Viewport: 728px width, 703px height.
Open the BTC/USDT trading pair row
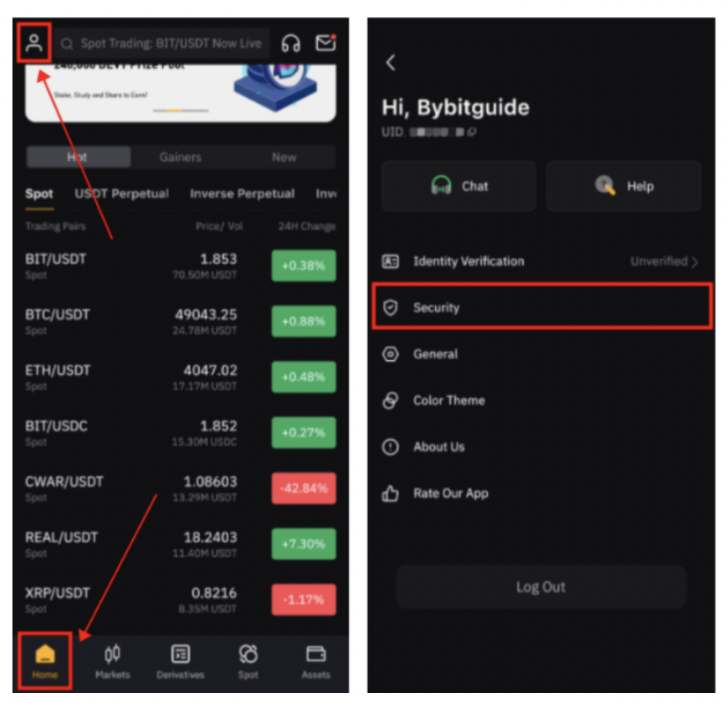(x=180, y=322)
